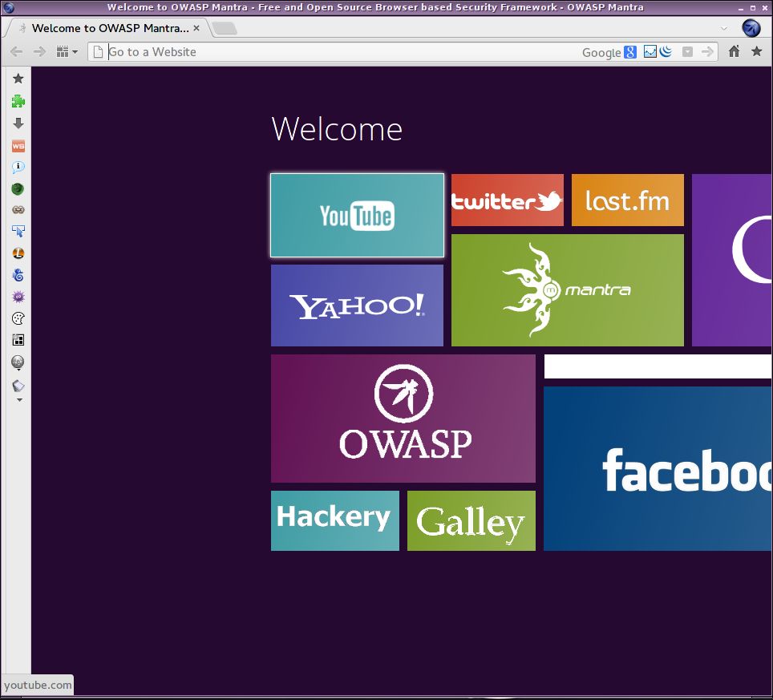Open the Bookmarks star in the sidebar
This screenshot has height=700, width=773.
pos(18,79)
